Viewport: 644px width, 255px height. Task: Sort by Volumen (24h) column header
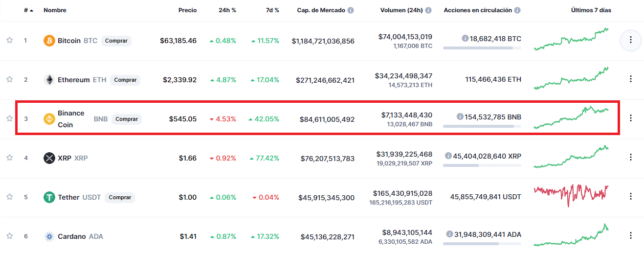coord(401,10)
